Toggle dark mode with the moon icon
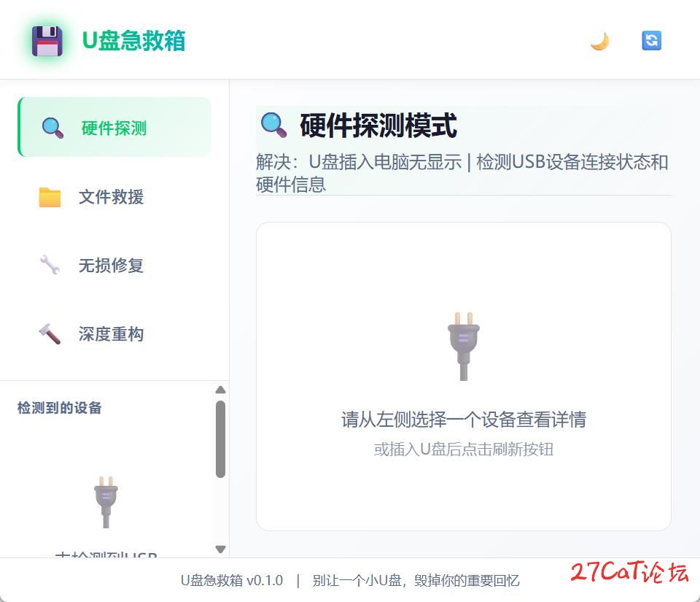 pyautogui.click(x=599, y=41)
